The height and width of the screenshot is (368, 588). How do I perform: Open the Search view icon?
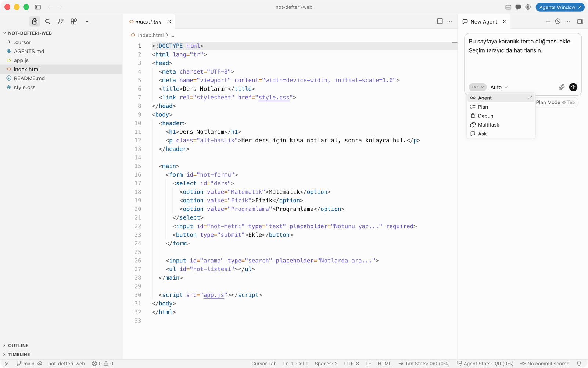coord(48,21)
